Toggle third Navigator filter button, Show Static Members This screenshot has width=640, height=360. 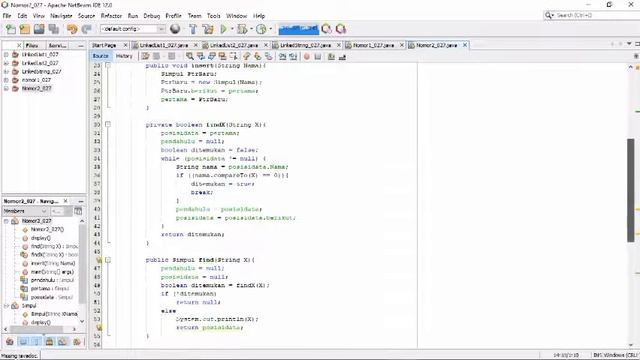click(x=36, y=341)
